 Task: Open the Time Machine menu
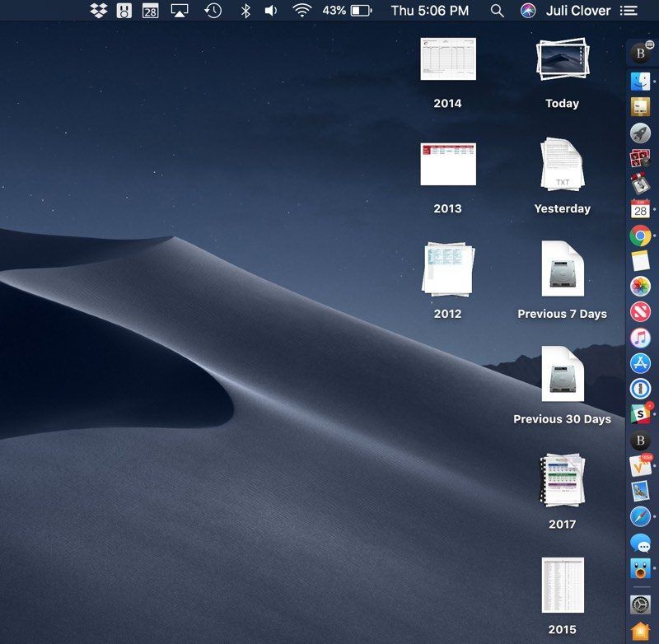point(213,11)
